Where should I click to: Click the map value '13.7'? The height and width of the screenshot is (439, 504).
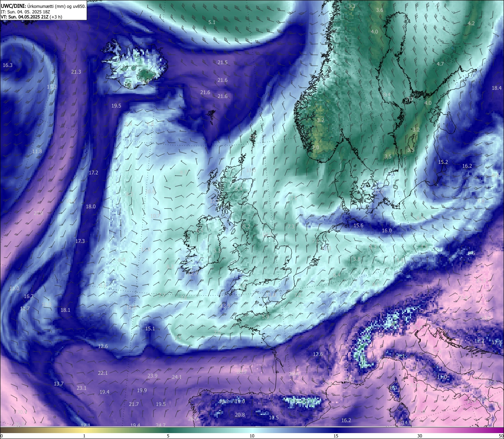(59, 384)
